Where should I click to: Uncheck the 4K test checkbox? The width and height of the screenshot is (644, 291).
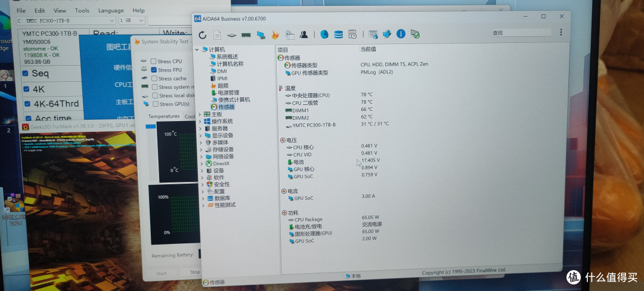pyautogui.click(x=27, y=89)
